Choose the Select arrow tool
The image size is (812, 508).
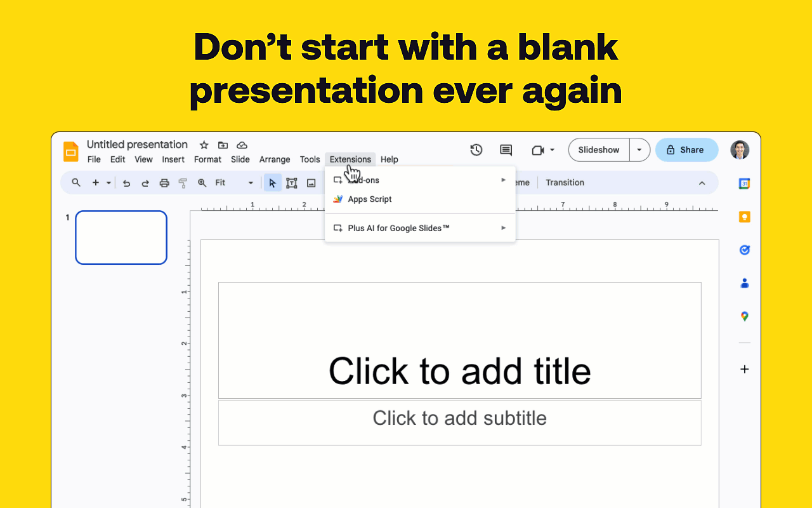coord(273,183)
